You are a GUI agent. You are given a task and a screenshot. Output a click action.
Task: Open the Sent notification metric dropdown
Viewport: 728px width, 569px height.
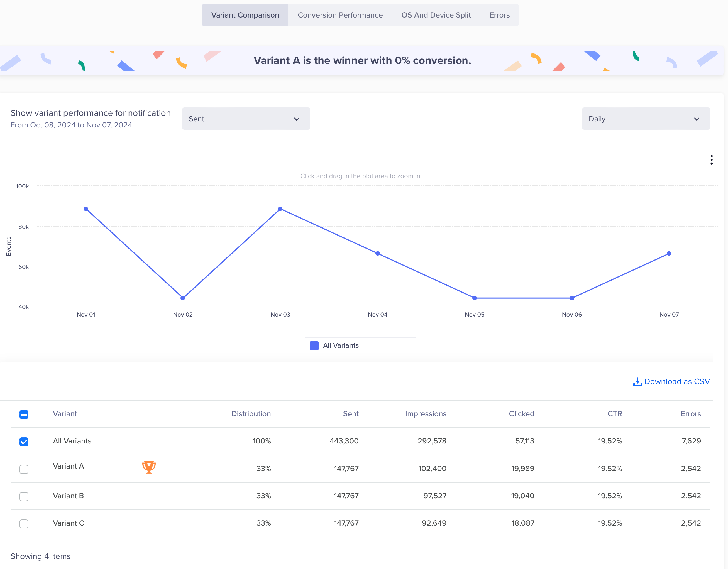pos(246,119)
